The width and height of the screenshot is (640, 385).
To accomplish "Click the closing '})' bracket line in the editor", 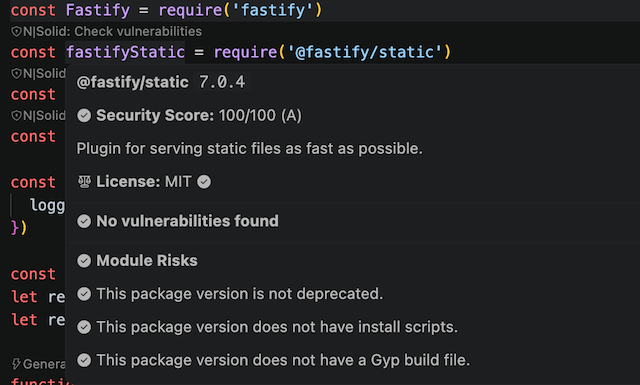I will (19, 227).
